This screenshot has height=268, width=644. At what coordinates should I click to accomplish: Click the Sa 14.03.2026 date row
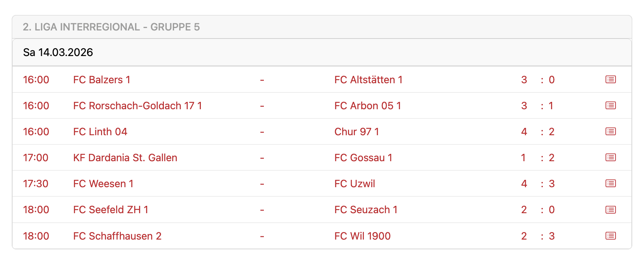(58, 52)
